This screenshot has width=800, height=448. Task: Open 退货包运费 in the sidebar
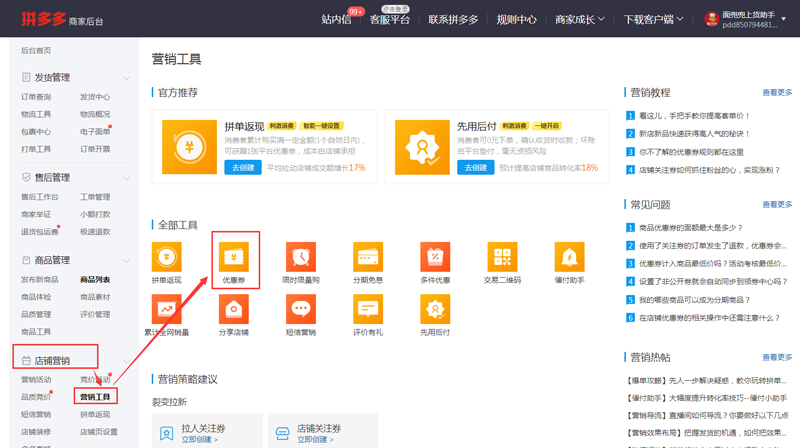click(x=40, y=232)
